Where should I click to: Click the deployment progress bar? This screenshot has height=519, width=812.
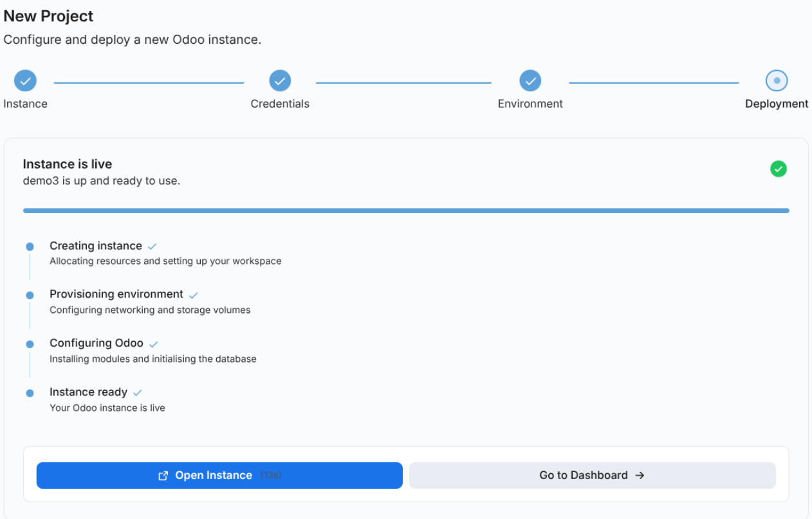406,211
